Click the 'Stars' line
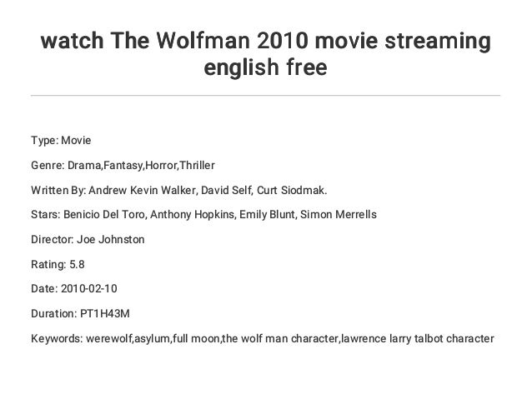 pos(204,215)
